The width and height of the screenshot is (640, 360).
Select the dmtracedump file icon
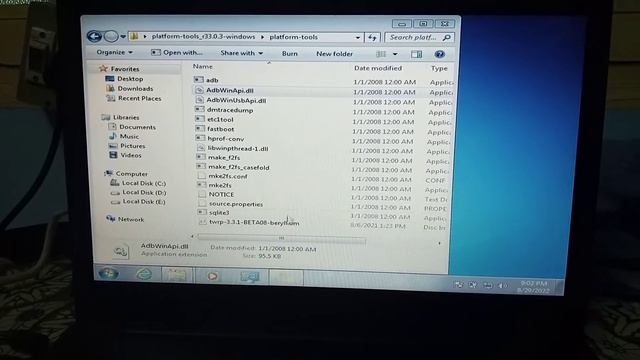pos(200,109)
